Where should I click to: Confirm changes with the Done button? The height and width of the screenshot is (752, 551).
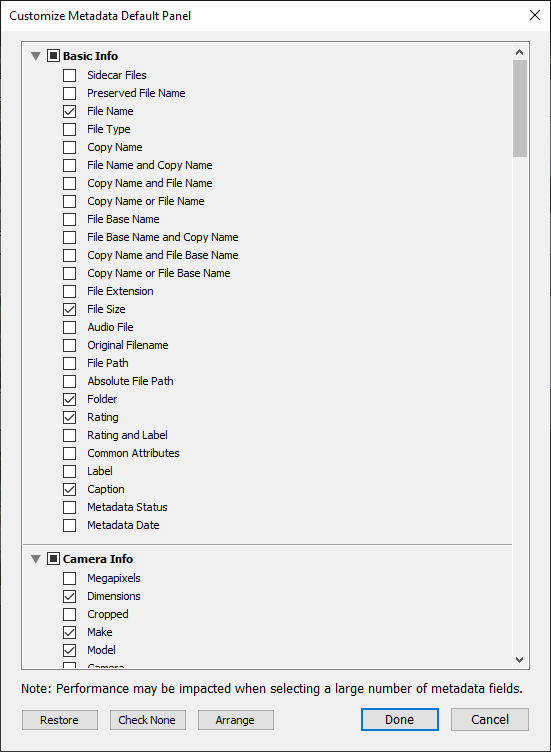coord(399,719)
